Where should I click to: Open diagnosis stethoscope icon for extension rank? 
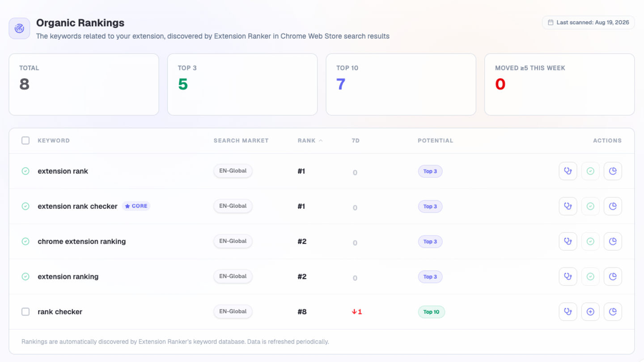coord(568,171)
